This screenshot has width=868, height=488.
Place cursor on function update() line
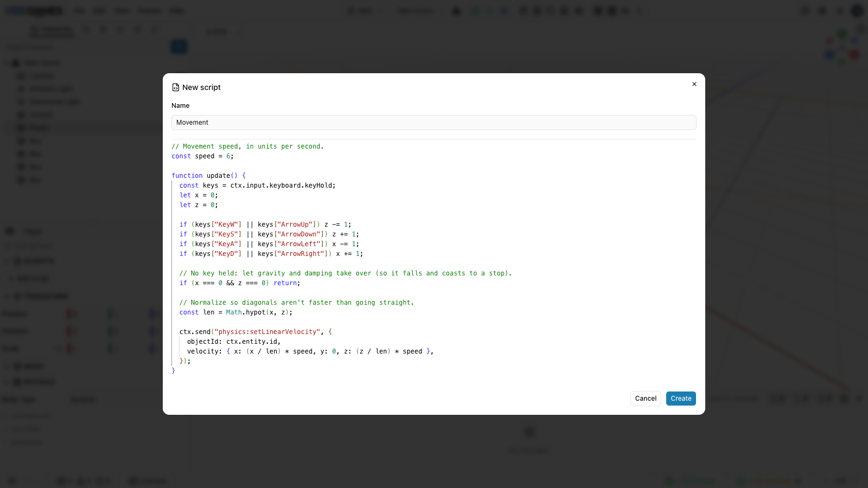point(209,176)
